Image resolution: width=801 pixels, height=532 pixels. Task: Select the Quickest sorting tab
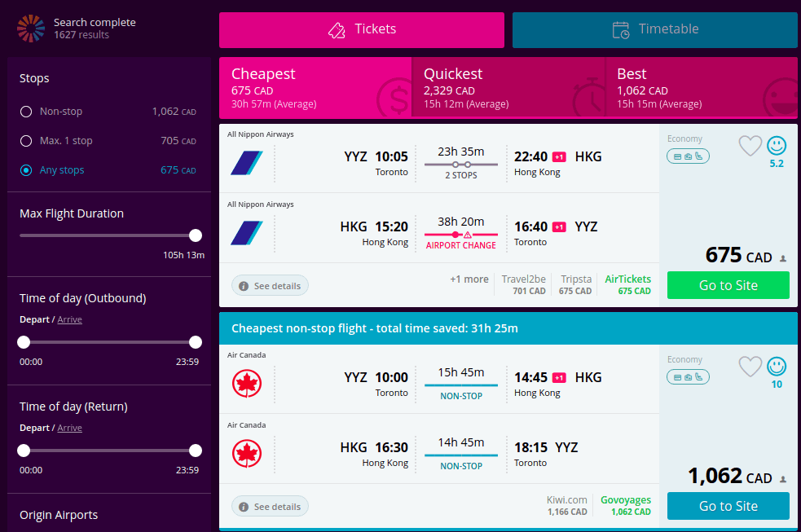[x=508, y=87]
